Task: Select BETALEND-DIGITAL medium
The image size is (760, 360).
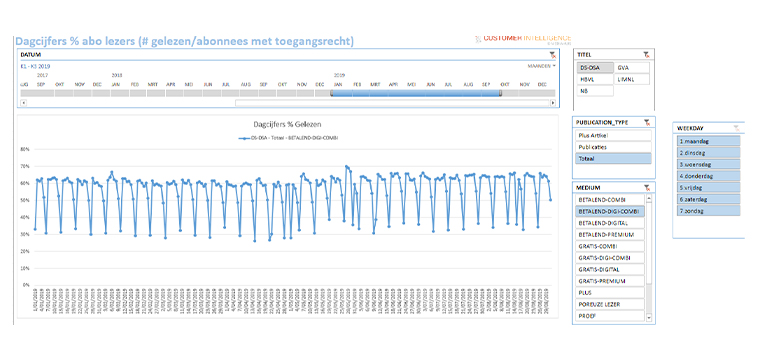Action: coord(610,223)
